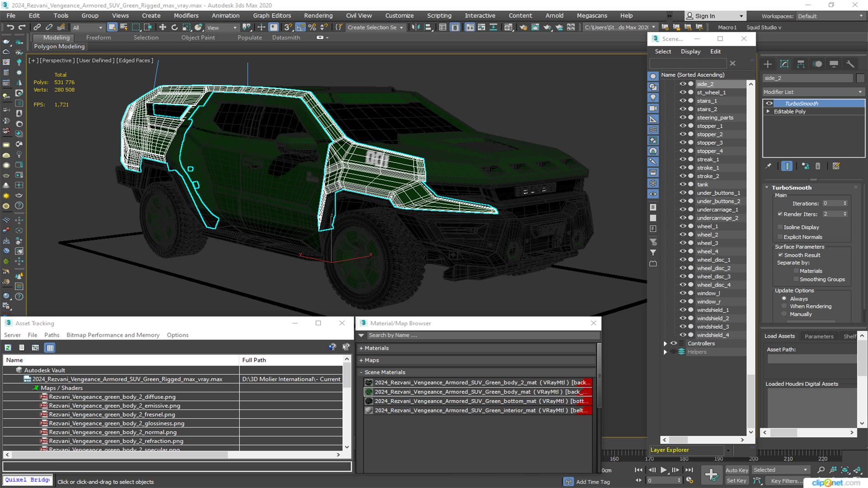Open the Rendering menu
This screenshot has height=488, width=868.
pos(318,15)
